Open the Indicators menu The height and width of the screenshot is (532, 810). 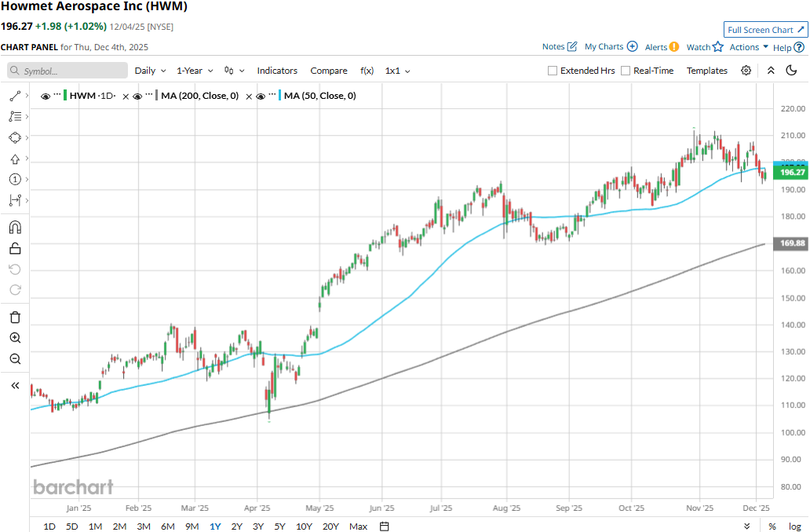(277, 71)
